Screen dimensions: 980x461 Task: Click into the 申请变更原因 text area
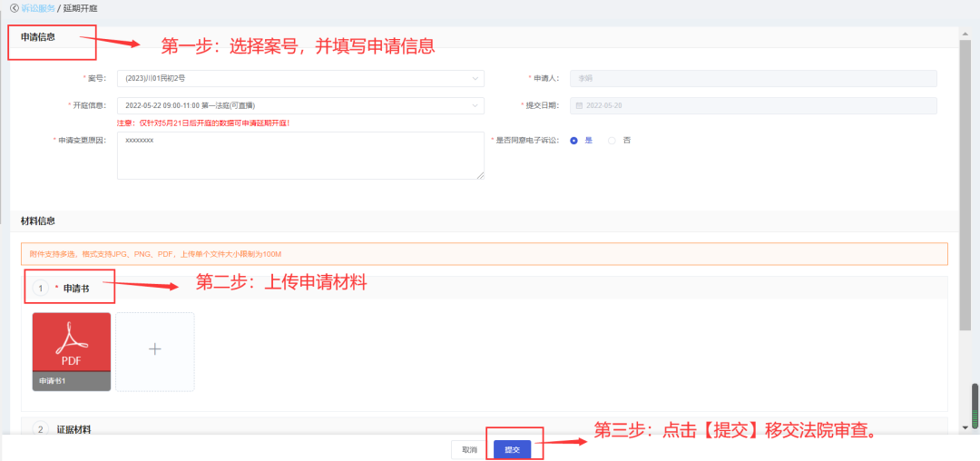pos(300,155)
